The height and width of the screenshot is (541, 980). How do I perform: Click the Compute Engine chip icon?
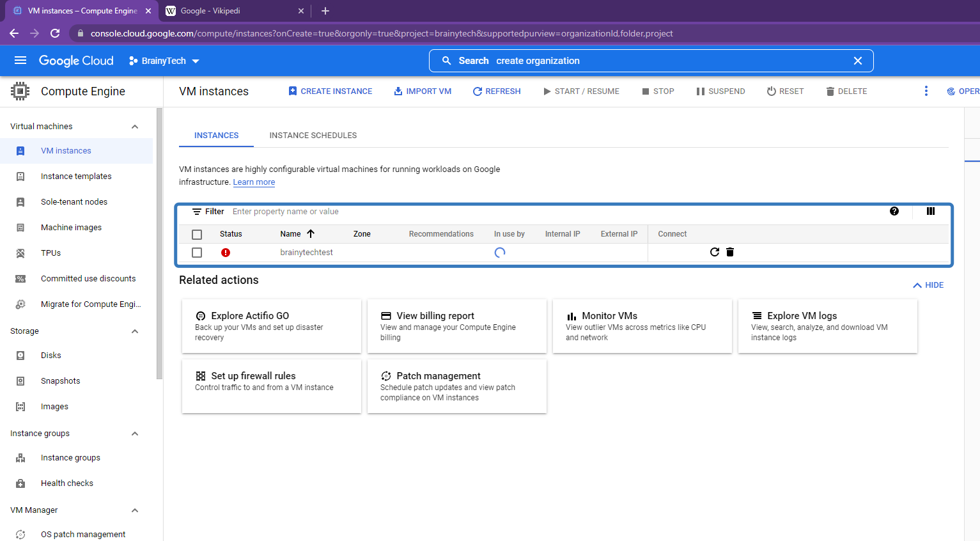pos(20,91)
